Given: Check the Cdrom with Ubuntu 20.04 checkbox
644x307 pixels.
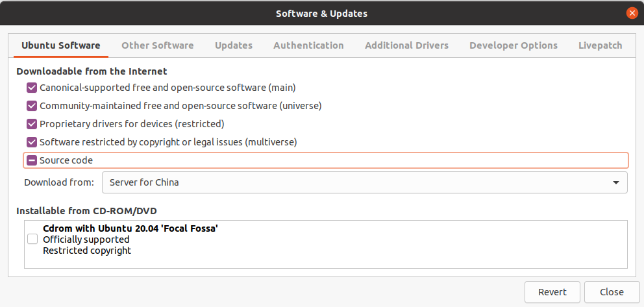Looking at the screenshot, I should click(32, 239).
